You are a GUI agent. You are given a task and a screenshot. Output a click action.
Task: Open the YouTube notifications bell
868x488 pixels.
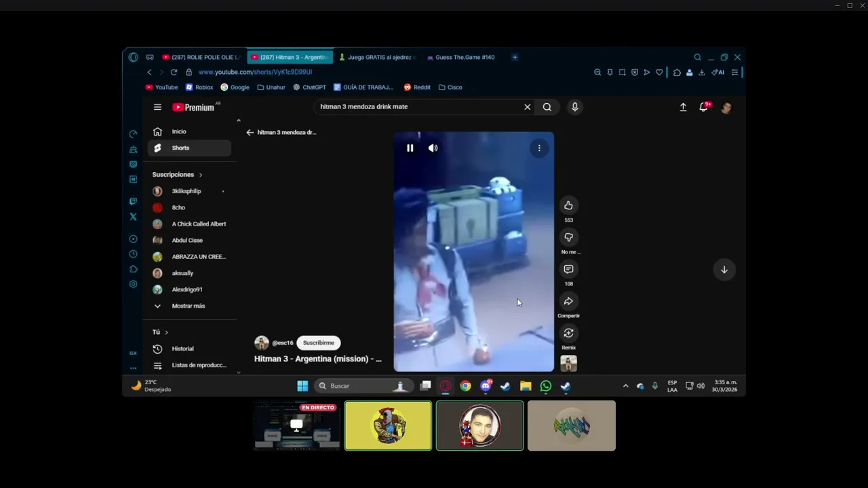coord(704,107)
